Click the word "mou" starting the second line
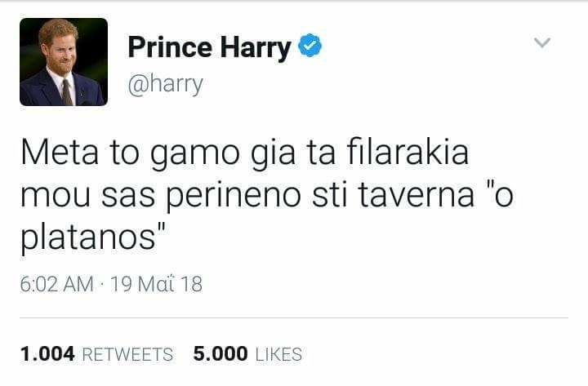 (56, 197)
